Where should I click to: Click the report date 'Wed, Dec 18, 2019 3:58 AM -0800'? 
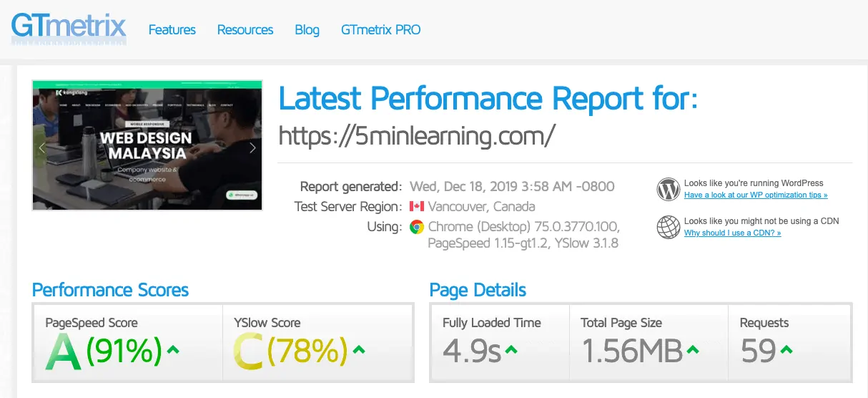pyautogui.click(x=512, y=187)
